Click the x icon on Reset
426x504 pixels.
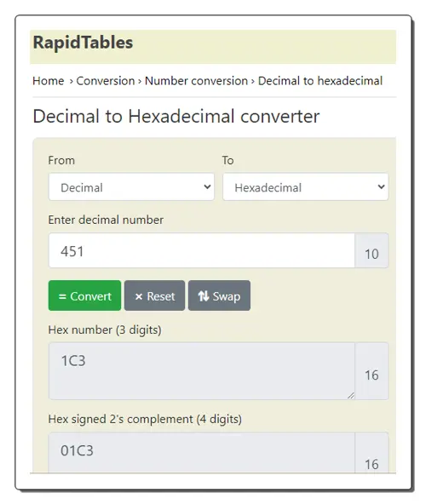139,296
